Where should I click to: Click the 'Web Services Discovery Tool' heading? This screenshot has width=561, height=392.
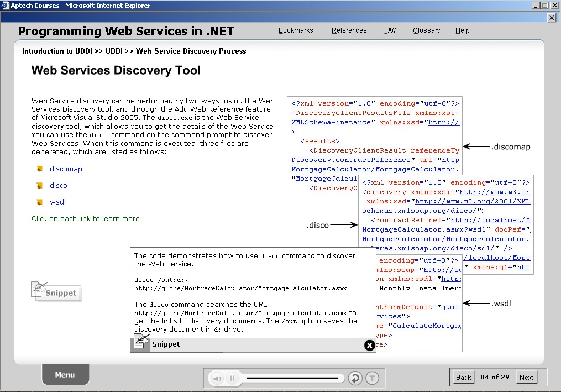116,71
